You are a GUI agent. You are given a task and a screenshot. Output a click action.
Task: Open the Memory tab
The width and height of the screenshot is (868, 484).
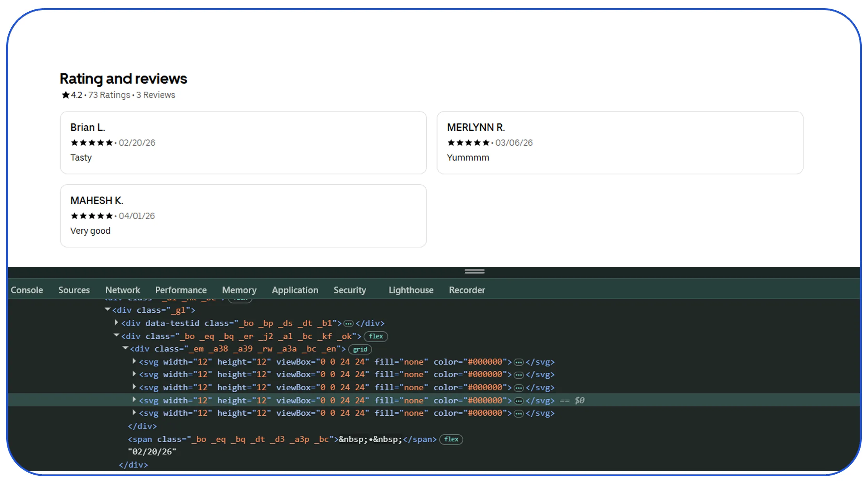(x=239, y=290)
